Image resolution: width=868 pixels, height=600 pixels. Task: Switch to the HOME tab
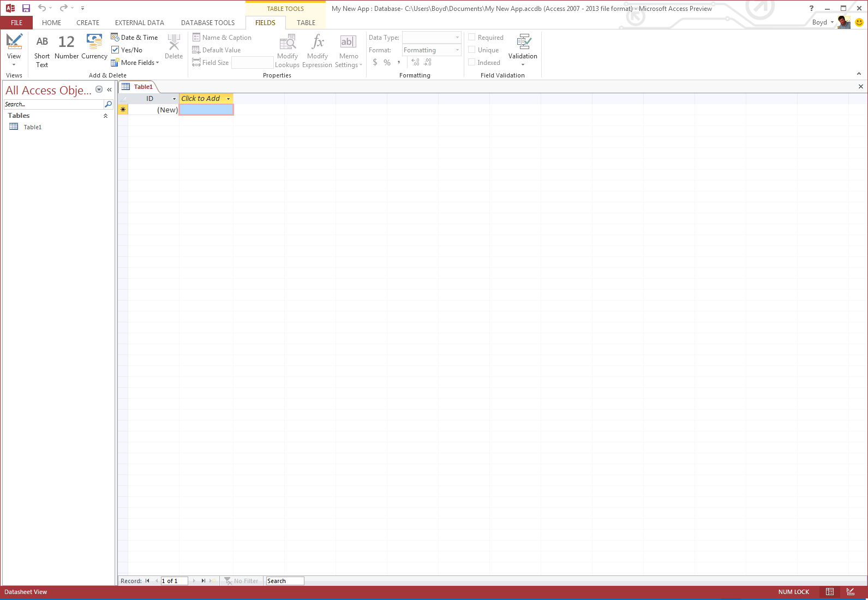pos(51,22)
